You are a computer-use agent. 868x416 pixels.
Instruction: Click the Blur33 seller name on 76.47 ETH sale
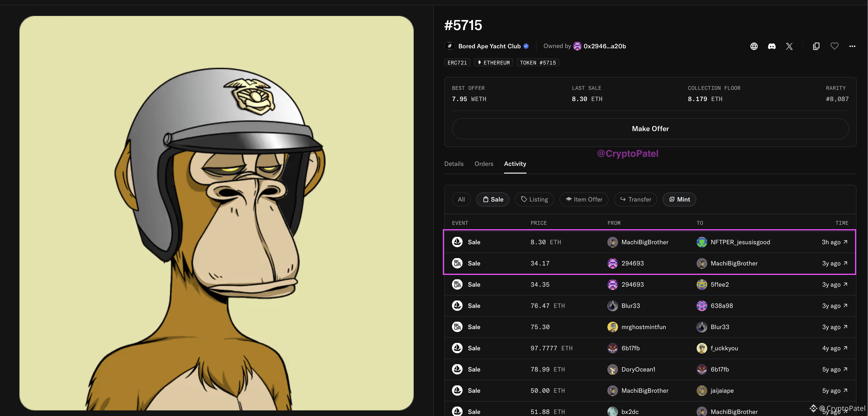pos(630,306)
